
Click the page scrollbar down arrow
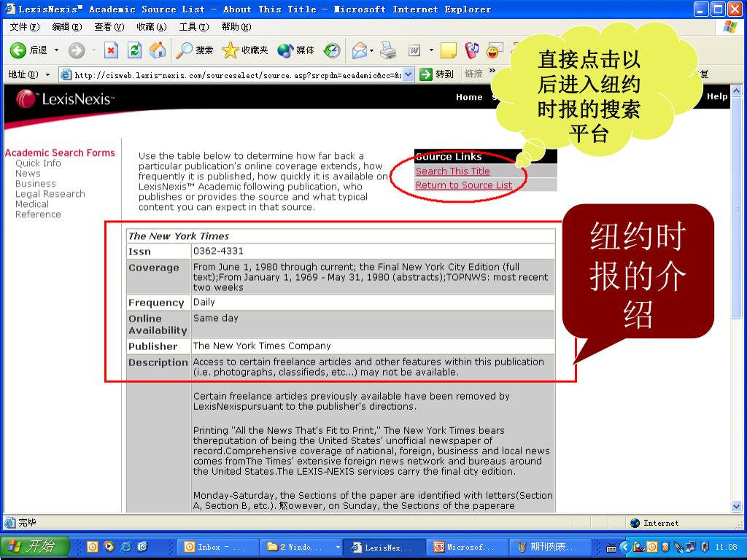[737, 507]
